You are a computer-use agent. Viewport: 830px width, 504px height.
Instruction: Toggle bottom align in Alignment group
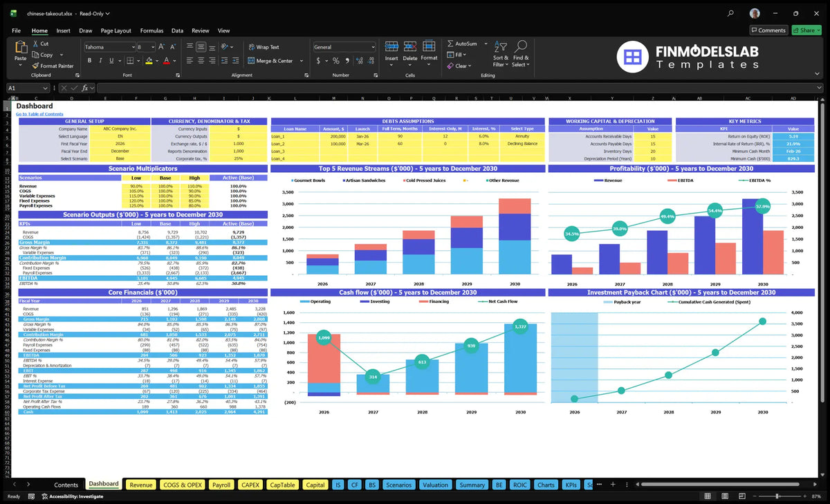click(x=211, y=47)
